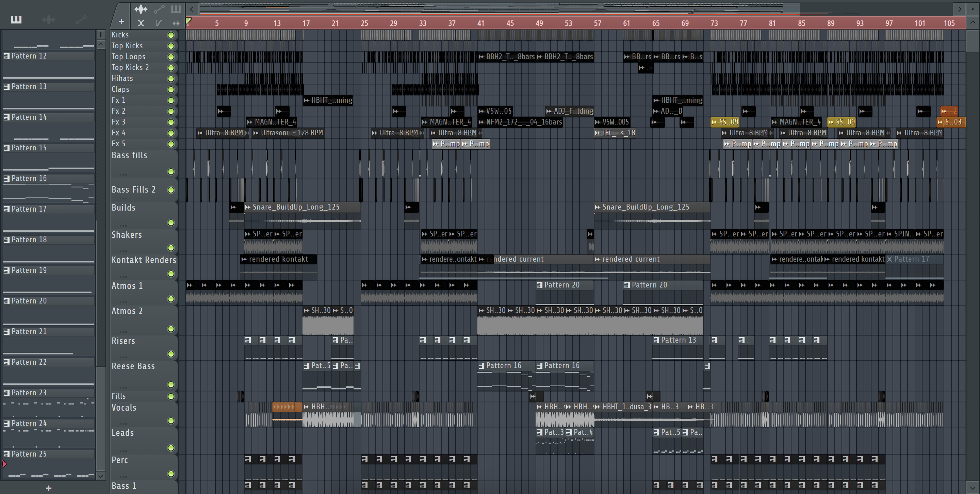
Task: Select the Leads track header
Action: 144,440
